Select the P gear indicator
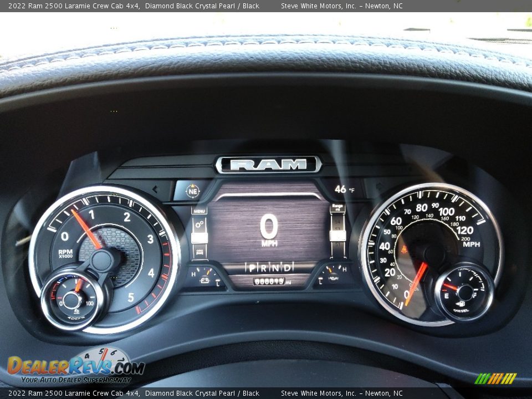Screen dimensions: 532x399 coord(252,268)
